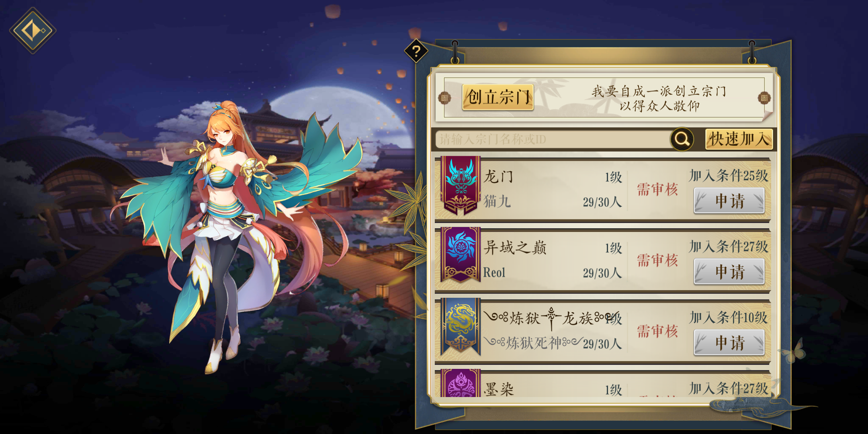Select the 异域之巅 purple flower banner
The image size is (868, 434).
click(461, 255)
